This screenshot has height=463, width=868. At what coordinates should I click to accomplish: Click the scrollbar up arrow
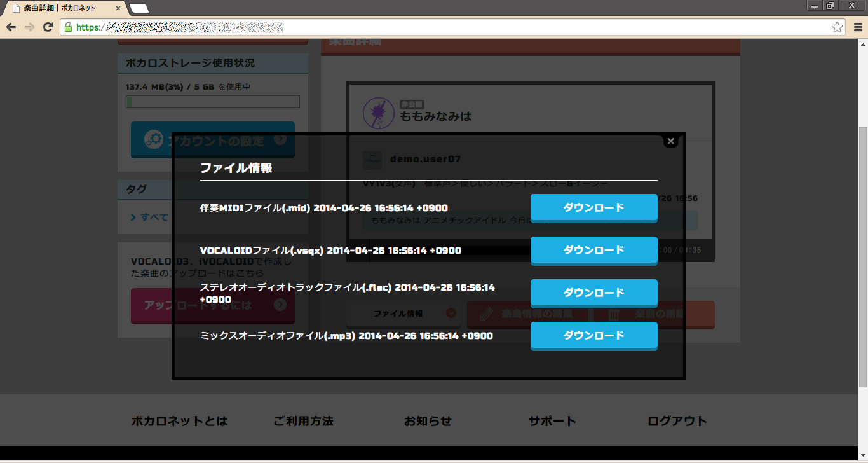pos(862,44)
